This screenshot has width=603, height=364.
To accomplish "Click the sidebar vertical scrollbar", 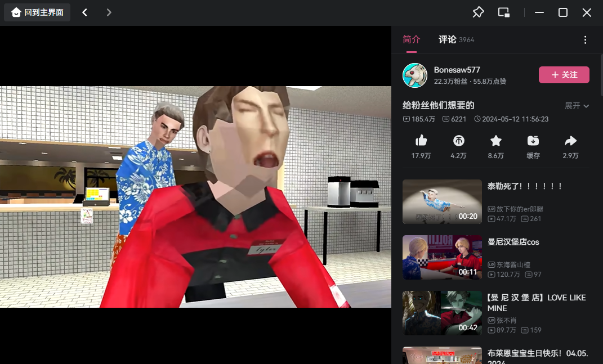I will [x=601, y=75].
